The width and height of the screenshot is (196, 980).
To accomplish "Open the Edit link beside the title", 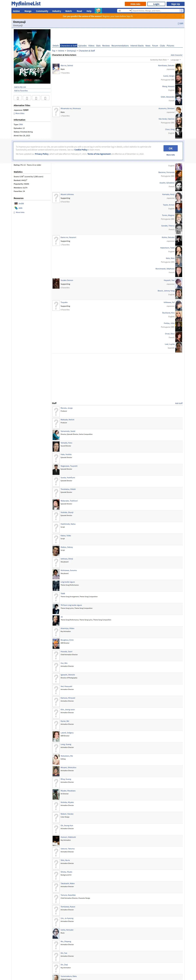I will tap(180, 24).
